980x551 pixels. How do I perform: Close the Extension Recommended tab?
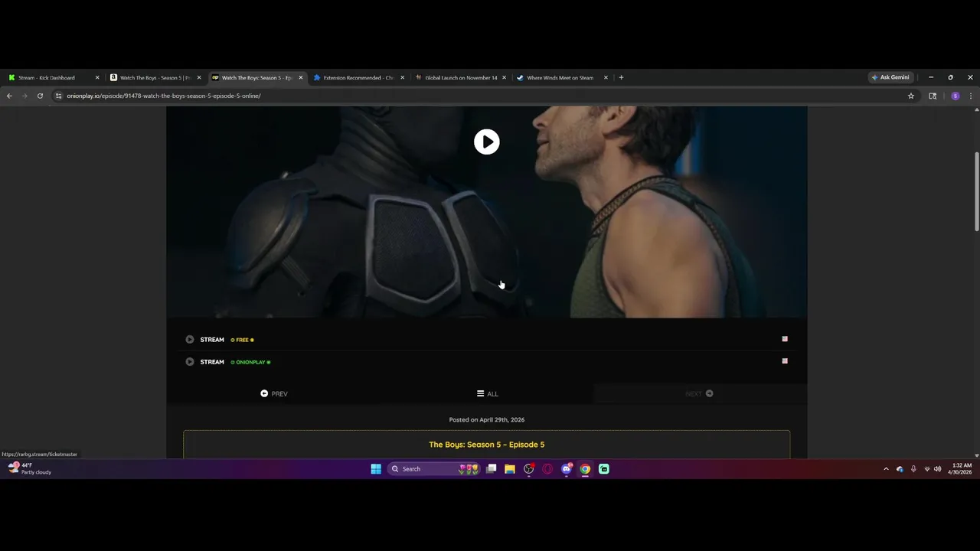pyautogui.click(x=402, y=77)
